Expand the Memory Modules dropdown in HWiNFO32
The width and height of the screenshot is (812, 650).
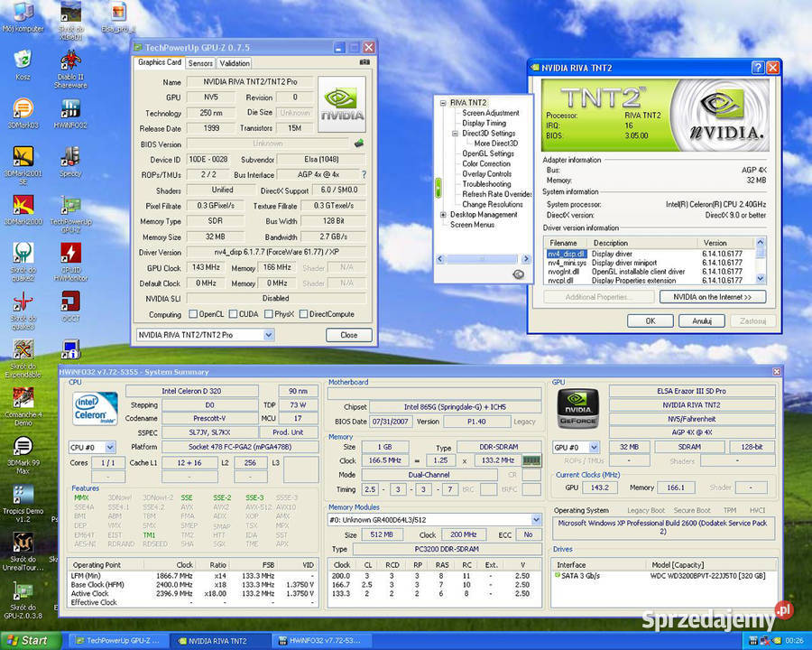(x=537, y=519)
